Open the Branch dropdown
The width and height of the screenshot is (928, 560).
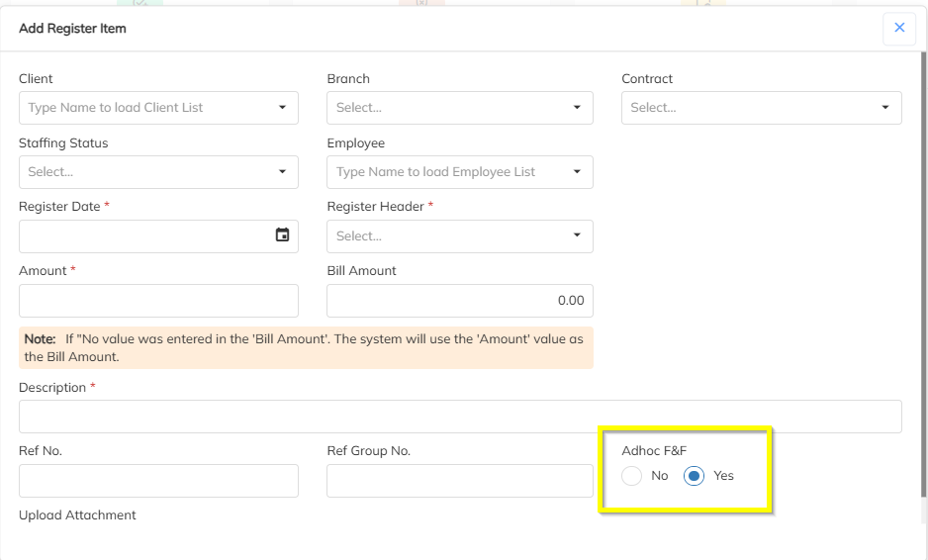[x=577, y=108]
